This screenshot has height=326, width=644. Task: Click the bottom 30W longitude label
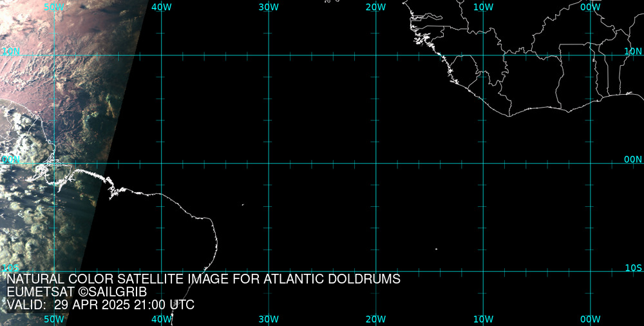269,319
